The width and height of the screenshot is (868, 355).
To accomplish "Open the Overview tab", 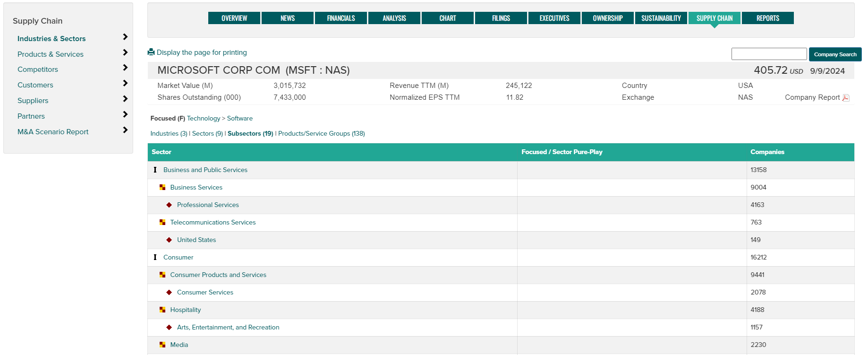I will coord(234,18).
